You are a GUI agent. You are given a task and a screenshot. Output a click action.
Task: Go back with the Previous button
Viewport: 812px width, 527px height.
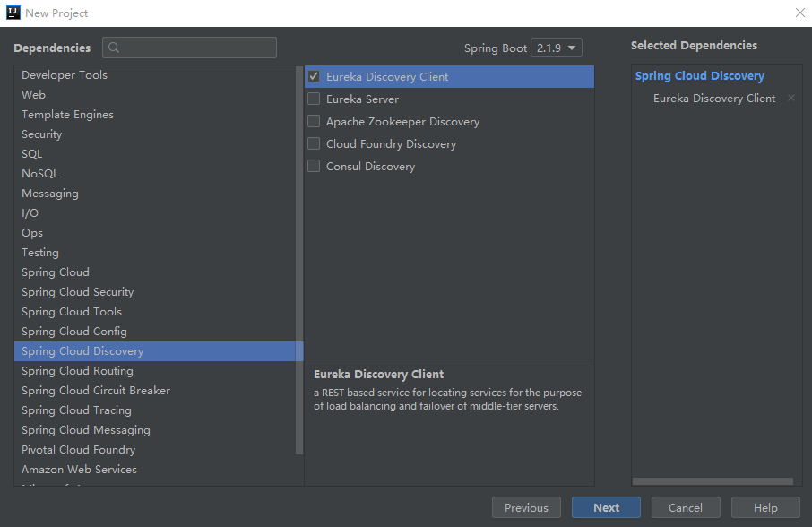coord(526,507)
